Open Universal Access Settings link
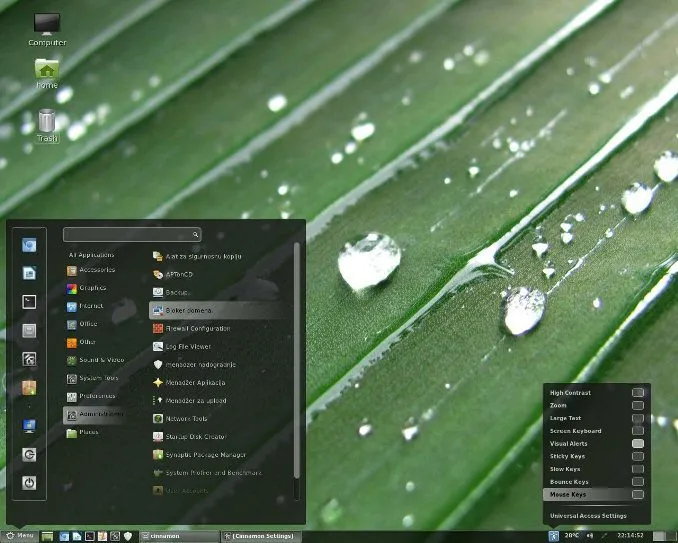The width and height of the screenshot is (678, 543). point(588,516)
